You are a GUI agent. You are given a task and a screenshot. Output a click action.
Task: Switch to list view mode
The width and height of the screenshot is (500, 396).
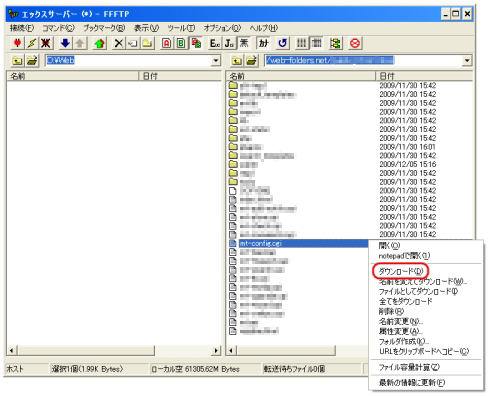click(x=302, y=43)
